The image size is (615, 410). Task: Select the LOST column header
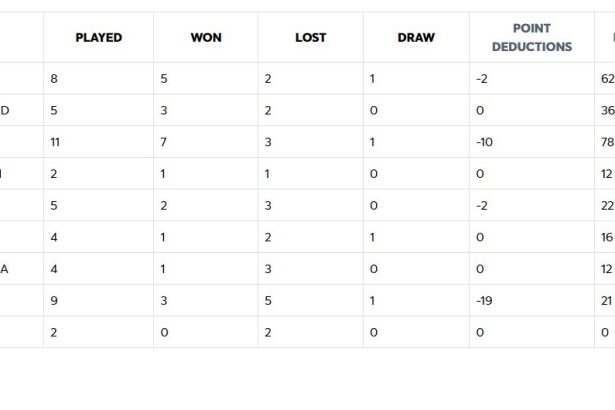[x=310, y=38]
